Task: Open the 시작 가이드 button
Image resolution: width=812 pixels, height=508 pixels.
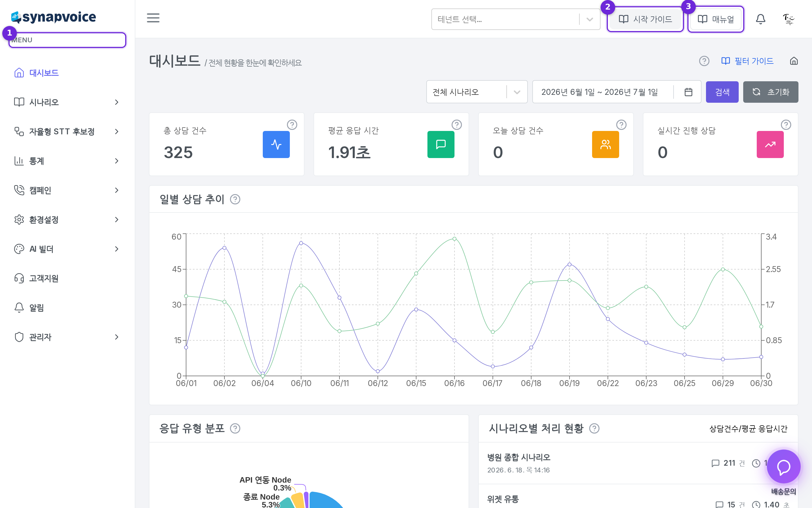Action: pos(645,19)
